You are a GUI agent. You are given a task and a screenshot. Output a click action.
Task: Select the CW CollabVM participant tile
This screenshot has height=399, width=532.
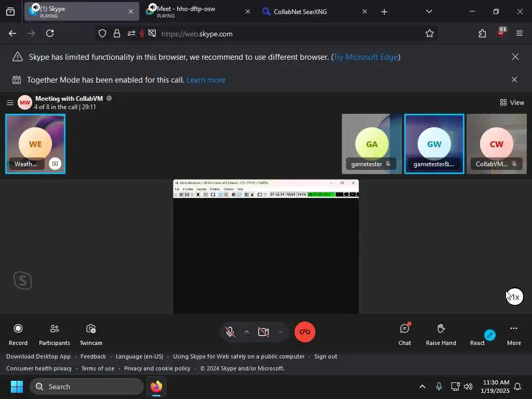point(496,144)
